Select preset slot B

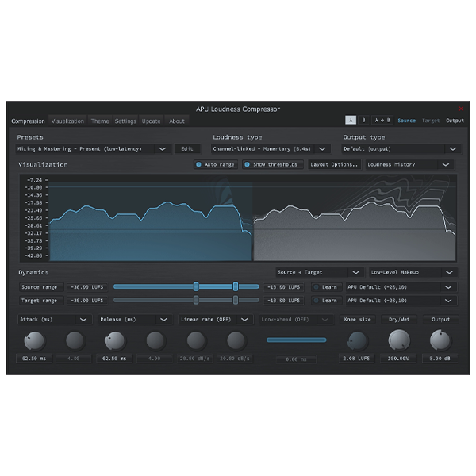pos(363,121)
